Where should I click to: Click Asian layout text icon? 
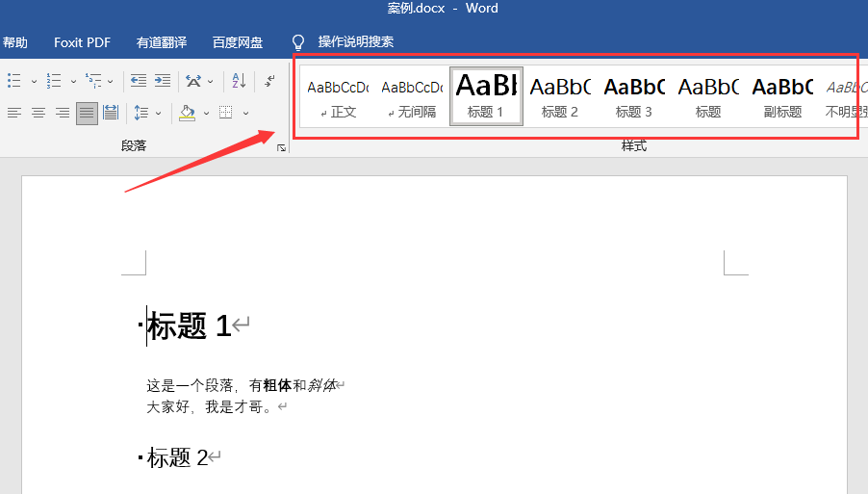tap(193, 81)
